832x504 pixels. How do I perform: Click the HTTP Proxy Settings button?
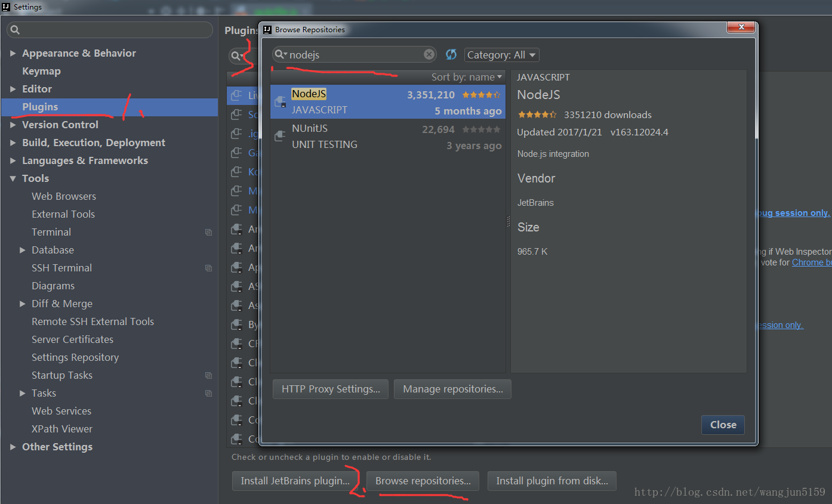pyautogui.click(x=331, y=389)
